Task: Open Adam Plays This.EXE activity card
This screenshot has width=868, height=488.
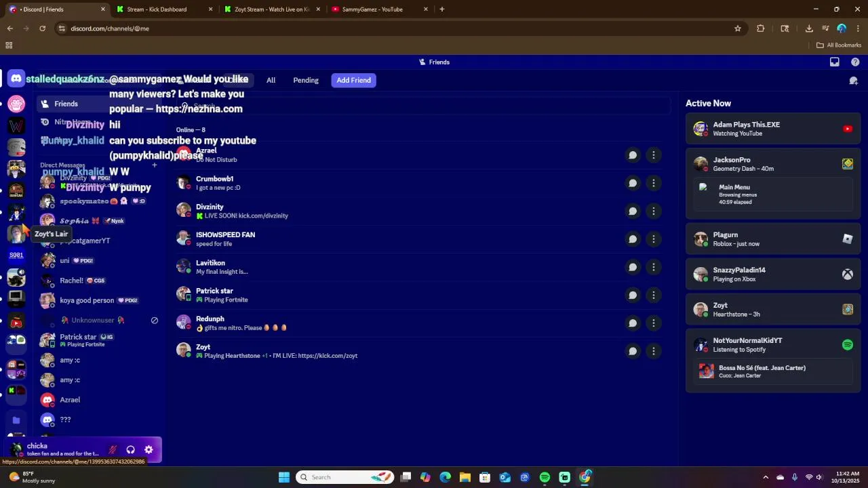Action: click(773, 129)
